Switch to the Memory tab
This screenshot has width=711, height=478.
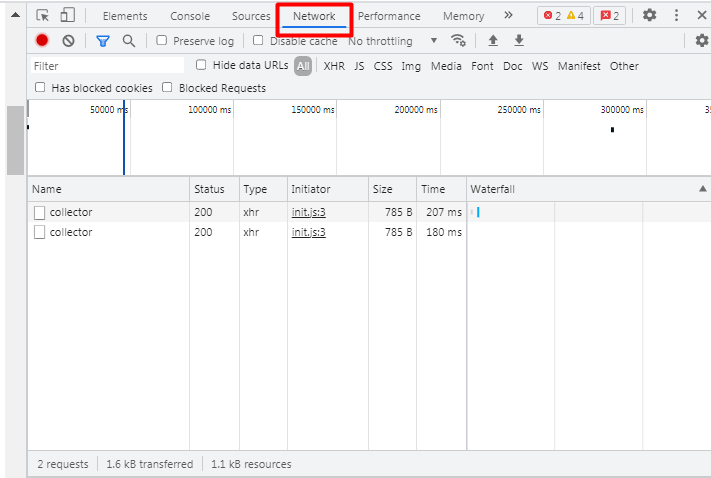(463, 16)
